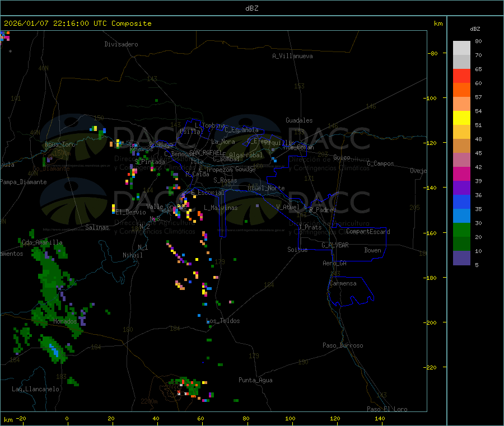Click the 'dBZ' title in the top bar
The height and width of the screenshot is (426, 504).
tap(251, 8)
